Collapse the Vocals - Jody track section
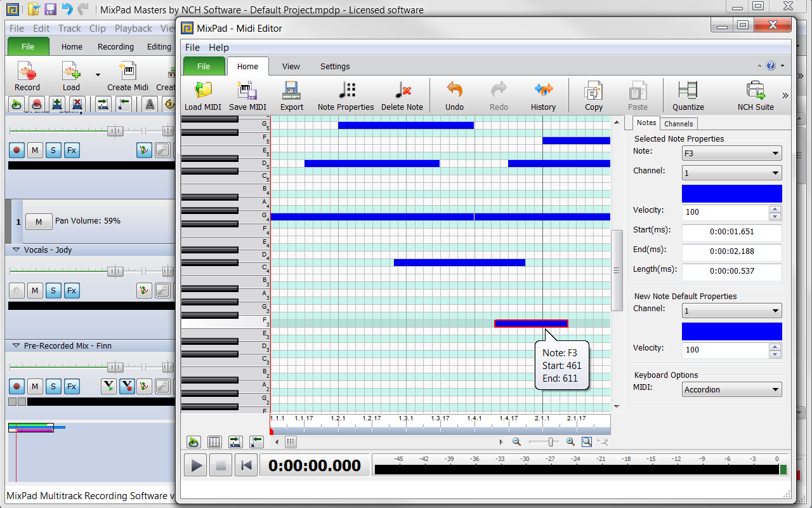This screenshot has width=812, height=508. point(16,250)
